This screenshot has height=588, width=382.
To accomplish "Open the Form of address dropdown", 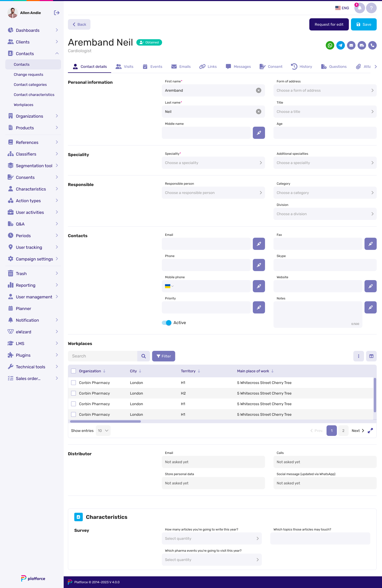I will [x=325, y=90].
